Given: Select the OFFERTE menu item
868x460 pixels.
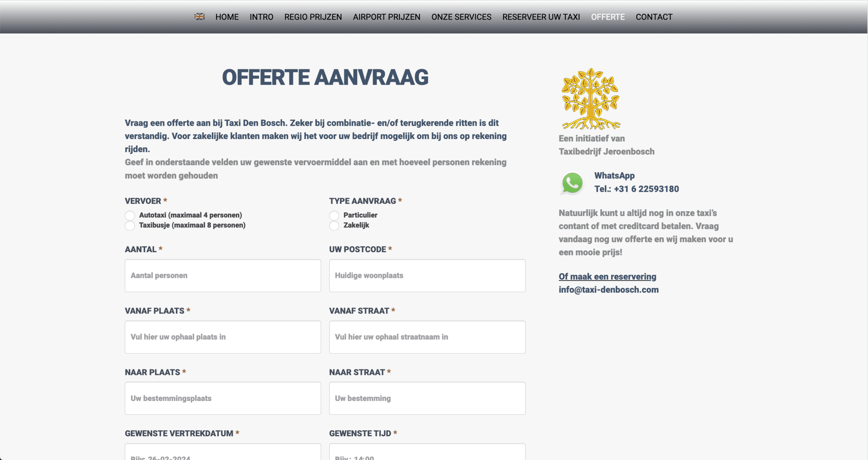Looking at the screenshot, I should [x=608, y=17].
